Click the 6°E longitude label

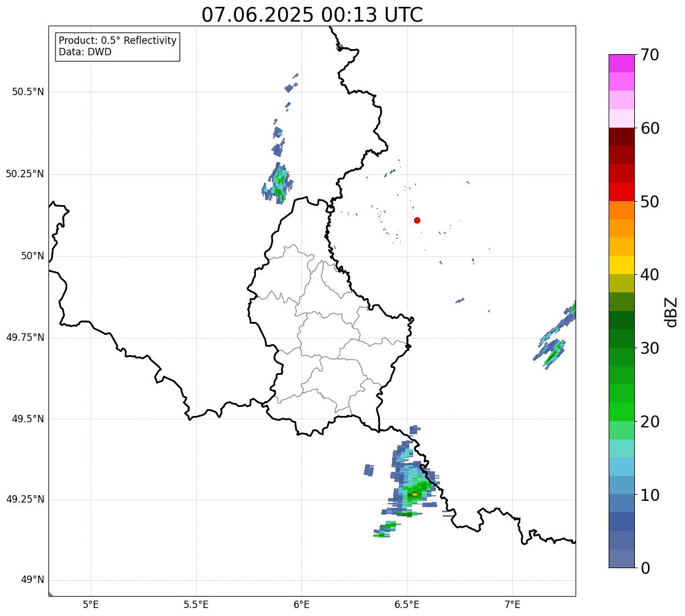click(301, 604)
